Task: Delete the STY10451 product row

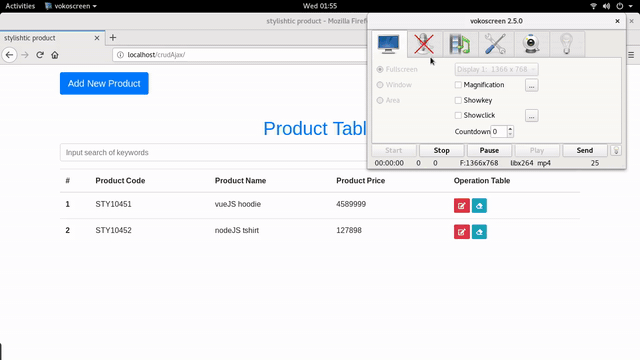Action: point(479,206)
